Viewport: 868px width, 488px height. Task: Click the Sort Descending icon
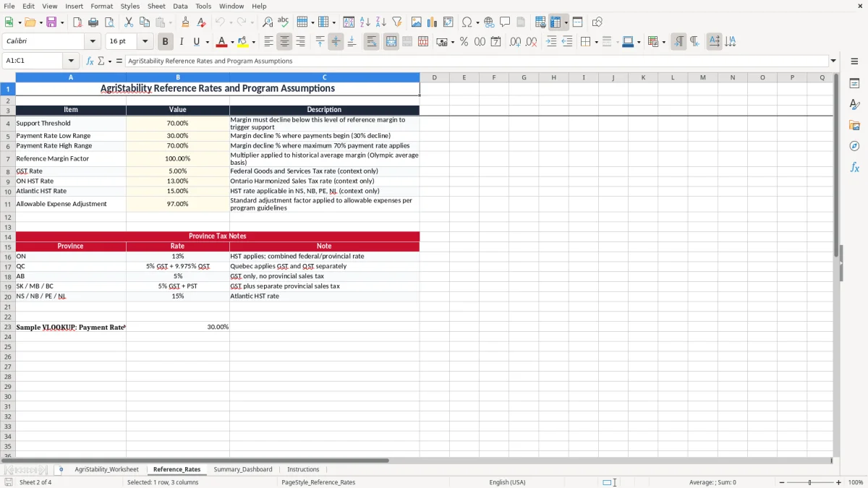tap(381, 22)
